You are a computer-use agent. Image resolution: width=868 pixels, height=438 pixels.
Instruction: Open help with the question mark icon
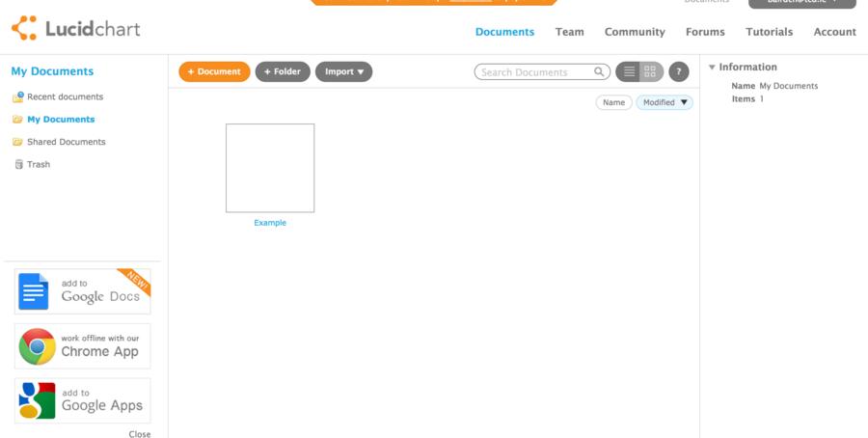coord(679,72)
